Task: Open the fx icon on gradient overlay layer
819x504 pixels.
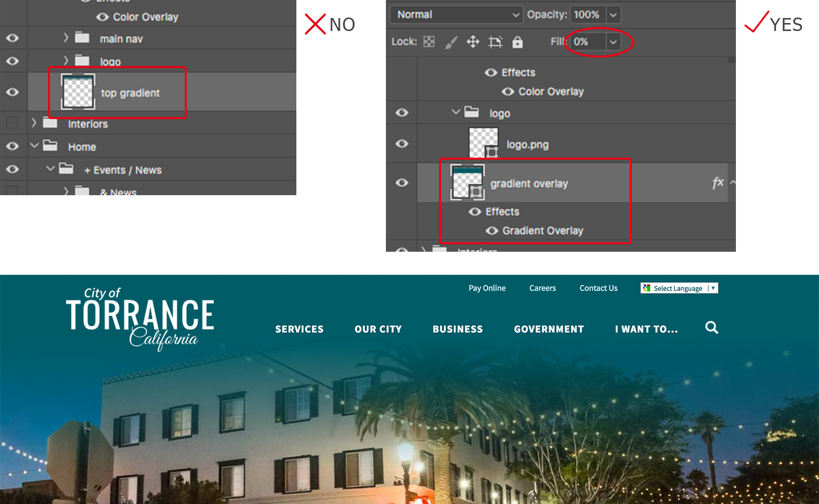Action: point(718,183)
